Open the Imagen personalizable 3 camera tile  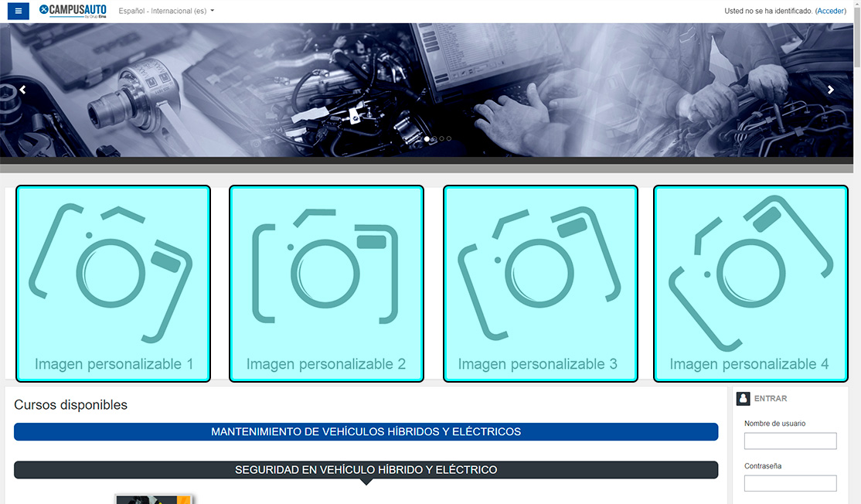click(x=539, y=284)
